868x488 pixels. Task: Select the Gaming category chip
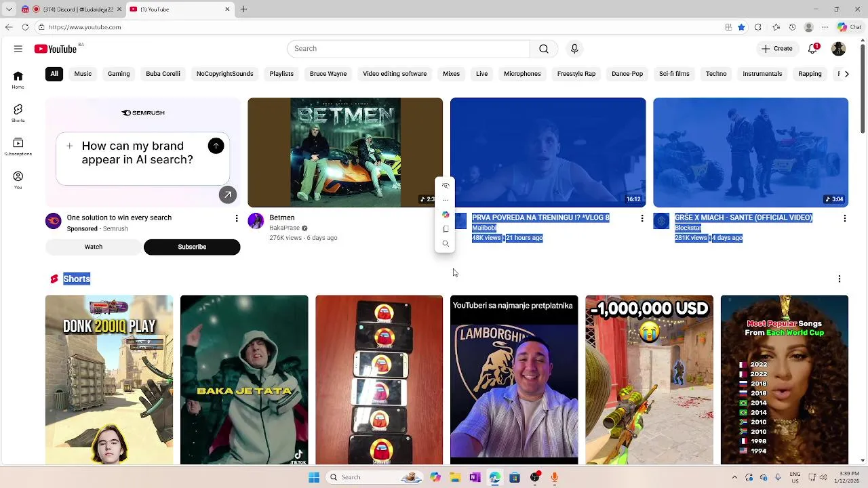pyautogui.click(x=119, y=74)
